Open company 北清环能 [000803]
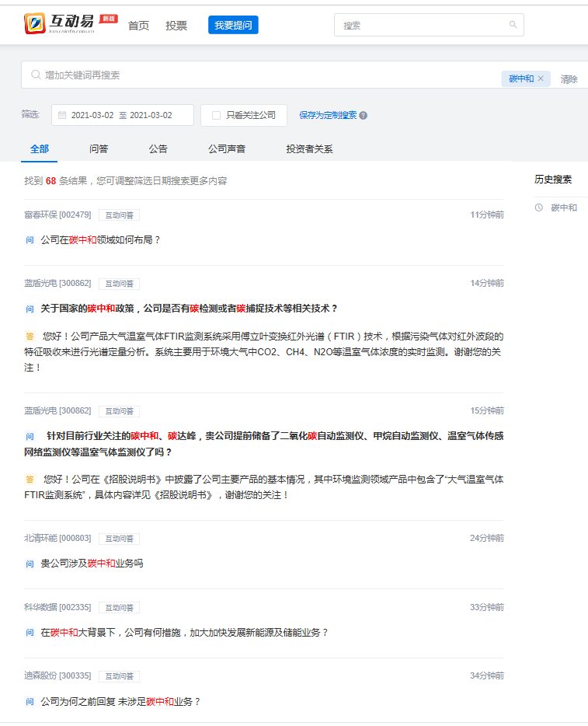The image size is (588, 726). (57, 538)
